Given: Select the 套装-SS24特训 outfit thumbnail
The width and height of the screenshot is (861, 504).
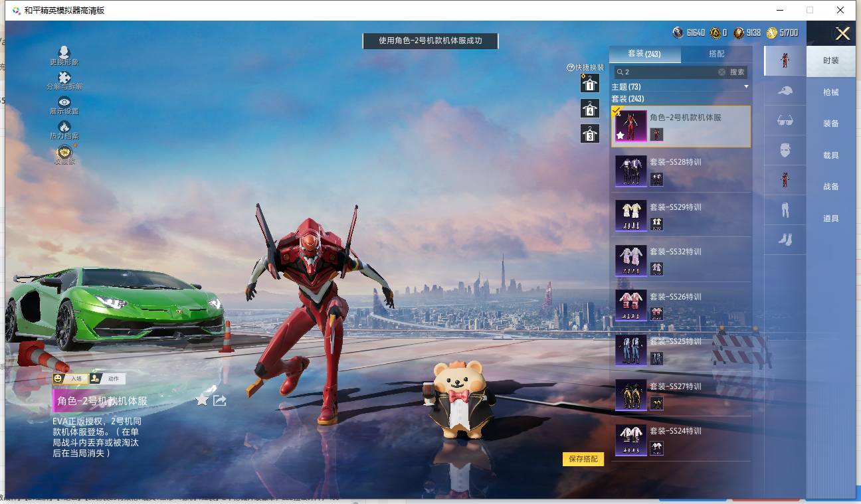Looking at the screenshot, I should [x=630, y=440].
